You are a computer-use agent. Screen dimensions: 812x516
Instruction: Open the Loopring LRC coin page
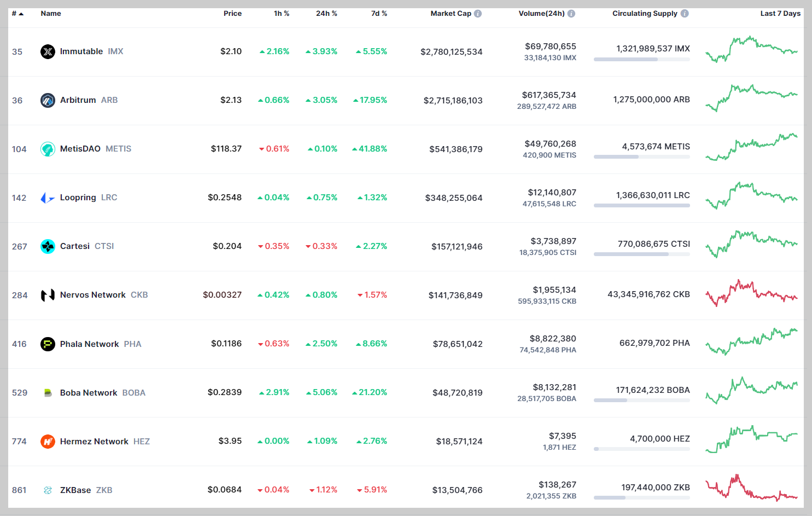point(89,198)
